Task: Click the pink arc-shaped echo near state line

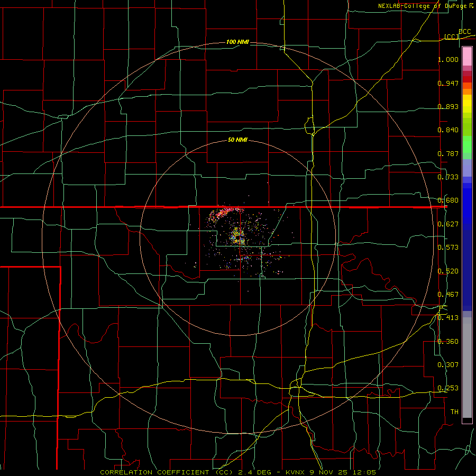Action: click(x=224, y=212)
